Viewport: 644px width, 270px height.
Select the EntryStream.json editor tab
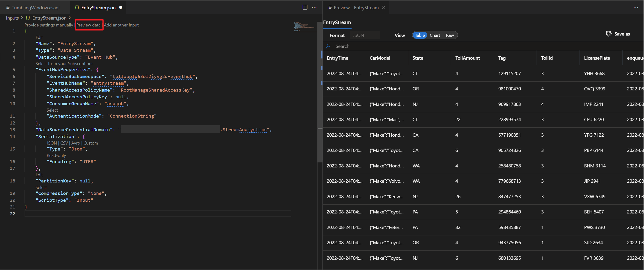[x=98, y=7]
